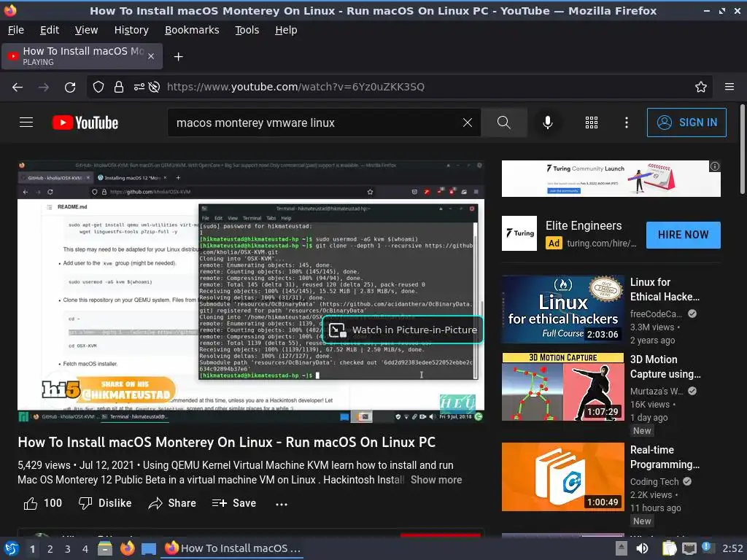Clear the YouTube search query
The image size is (747, 560).
(x=468, y=122)
